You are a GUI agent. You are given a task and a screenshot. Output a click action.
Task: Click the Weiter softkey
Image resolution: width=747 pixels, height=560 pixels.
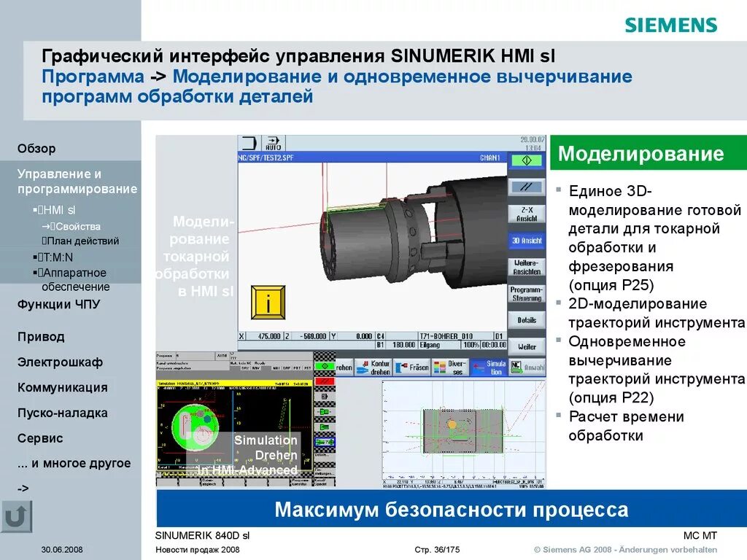click(x=527, y=347)
